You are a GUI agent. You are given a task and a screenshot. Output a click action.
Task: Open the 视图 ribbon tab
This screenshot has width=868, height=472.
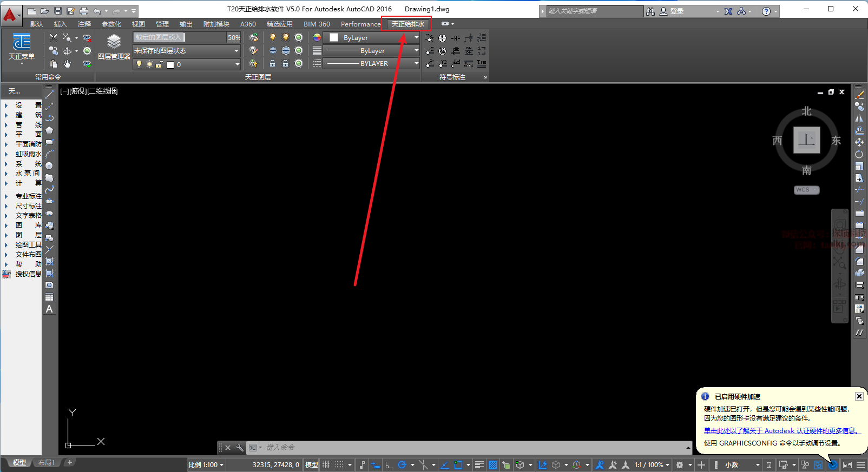(139, 24)
